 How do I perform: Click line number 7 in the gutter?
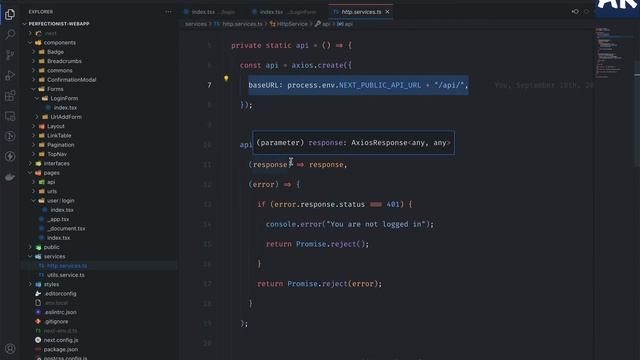click(209, 85)
